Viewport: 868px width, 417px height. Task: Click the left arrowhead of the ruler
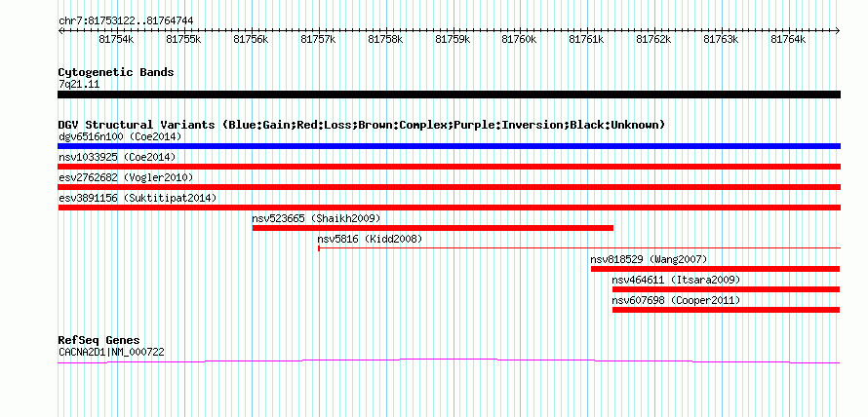60,30
